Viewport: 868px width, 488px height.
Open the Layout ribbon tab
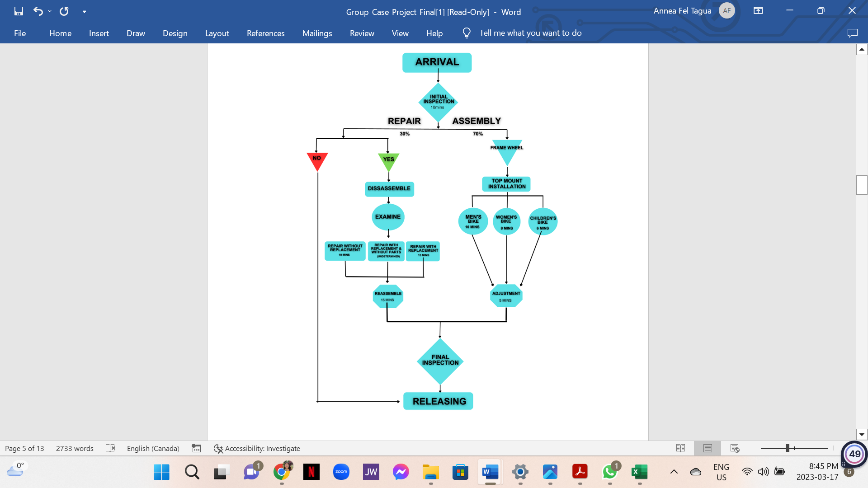click(217, 33)
